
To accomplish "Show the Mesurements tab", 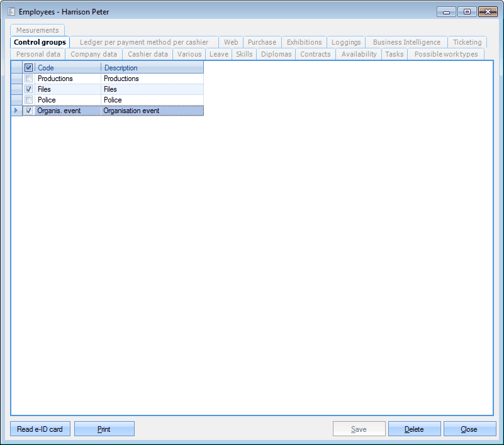I will [x=38, y=30].
